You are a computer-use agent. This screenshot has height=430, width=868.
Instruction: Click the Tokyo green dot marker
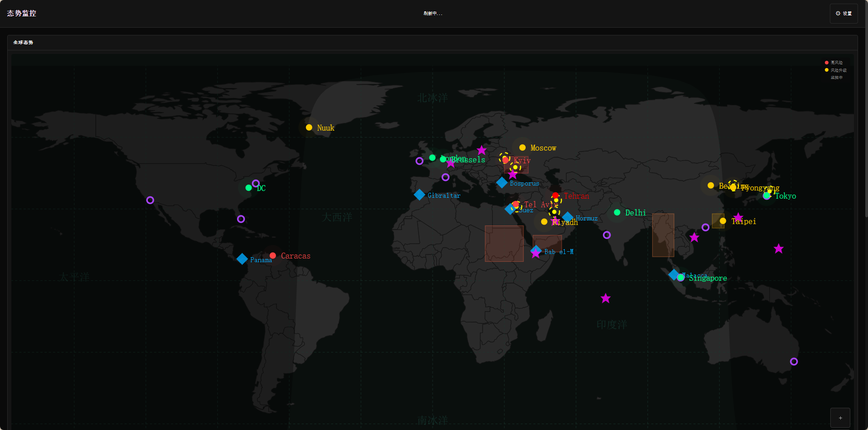pyautogui.click(x=767, y=195)
